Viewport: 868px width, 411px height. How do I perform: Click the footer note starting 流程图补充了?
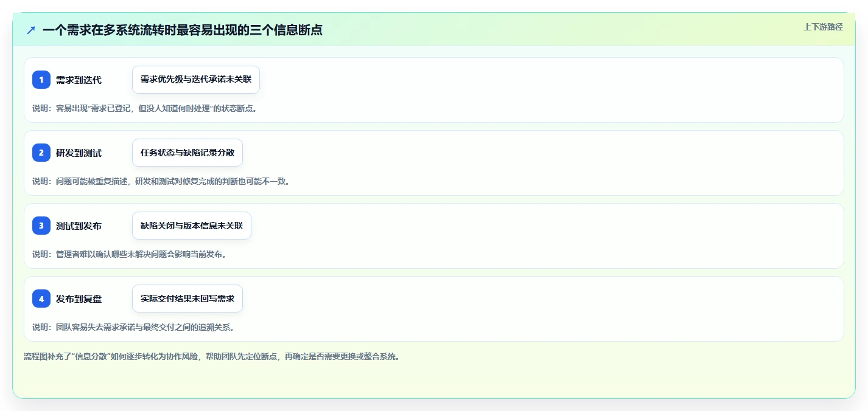coord(211,356)
